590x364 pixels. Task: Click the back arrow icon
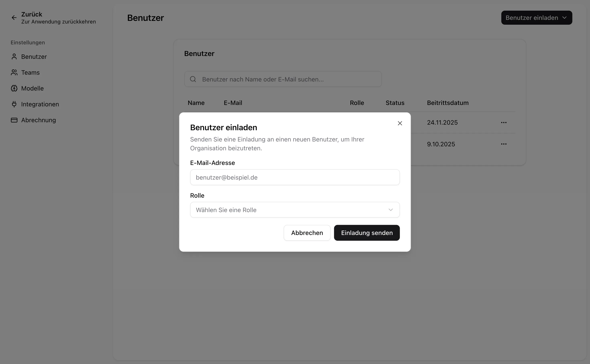[x=14, y=18]
